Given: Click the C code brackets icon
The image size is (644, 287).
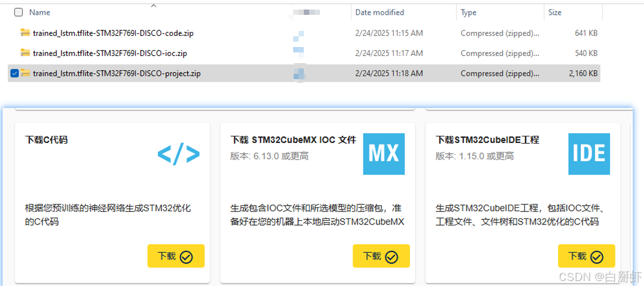Looking at the screenshot, I should tap(179, 154).
